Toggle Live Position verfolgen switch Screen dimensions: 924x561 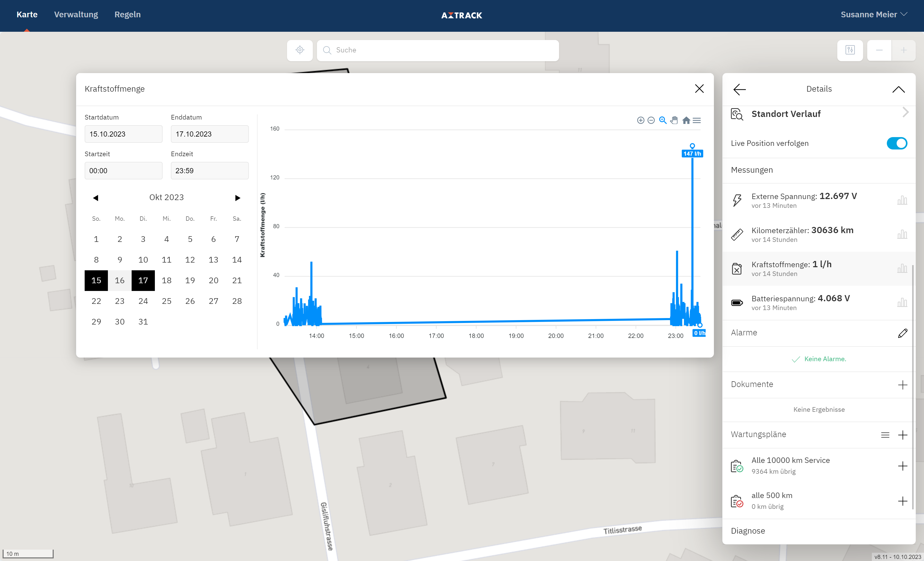897,143
